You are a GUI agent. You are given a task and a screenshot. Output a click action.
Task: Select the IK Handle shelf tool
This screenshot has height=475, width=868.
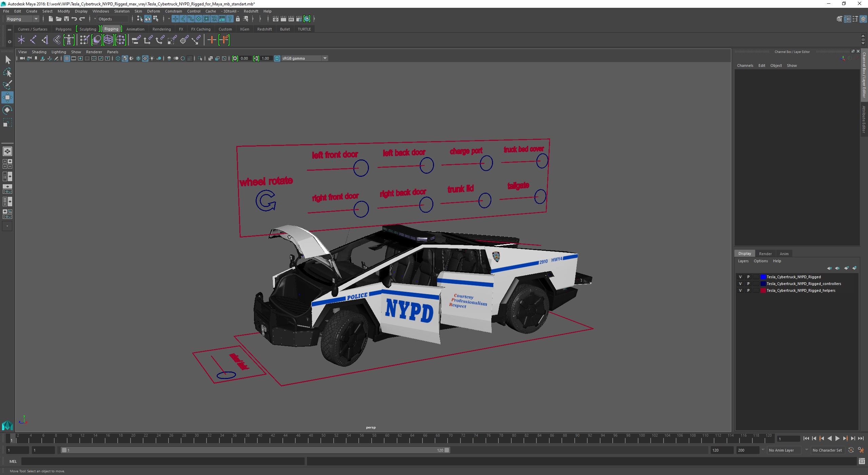(x=45, y=40)
